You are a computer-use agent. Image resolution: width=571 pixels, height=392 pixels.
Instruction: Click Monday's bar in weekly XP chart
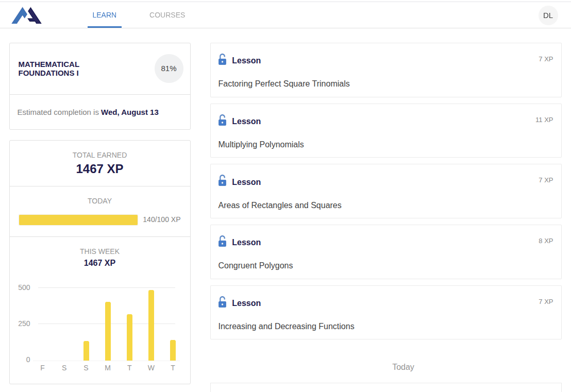[x=108, y=331]
